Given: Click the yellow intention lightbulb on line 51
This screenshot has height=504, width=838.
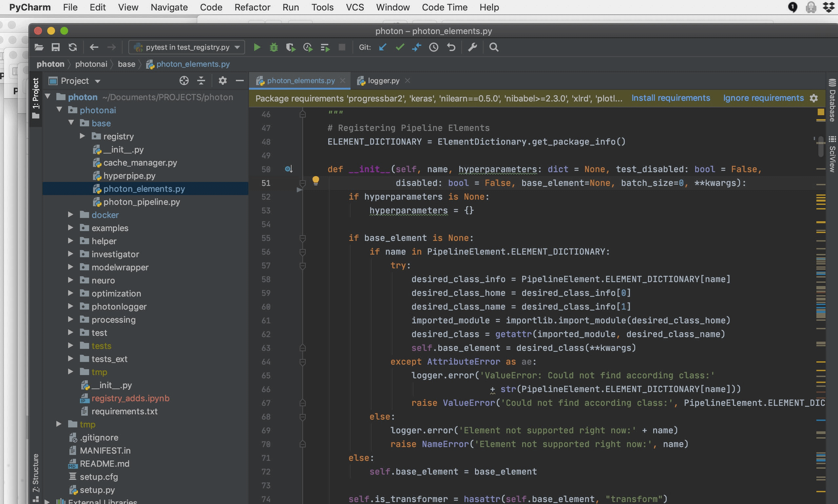Looking at the screenshot, I should point(315,180).
